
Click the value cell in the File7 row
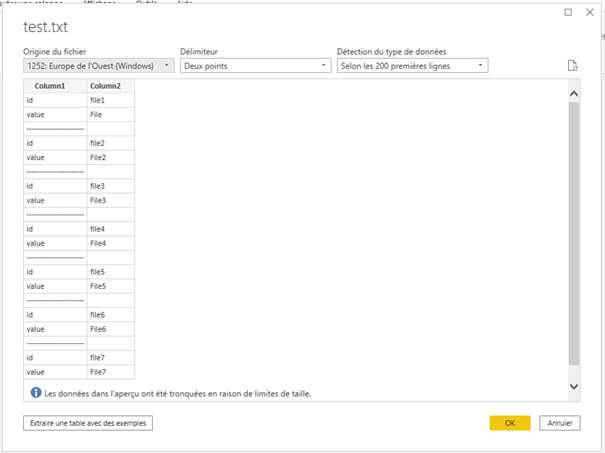tap(55, 372)
